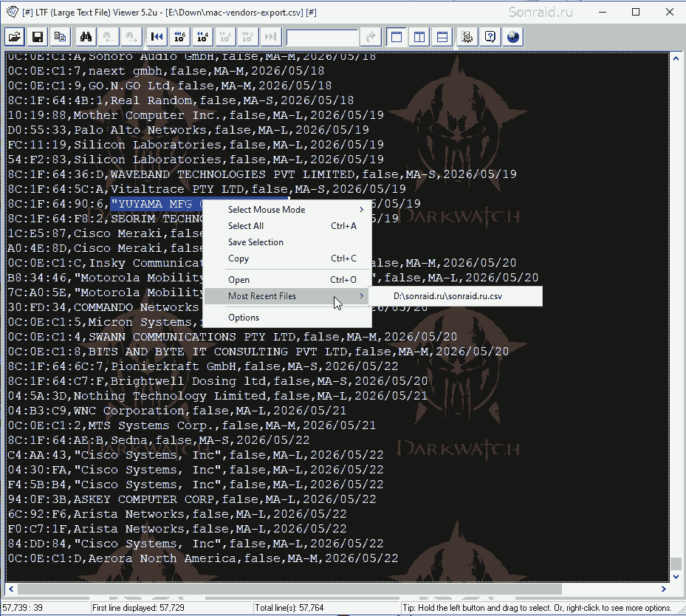Click the Brightwell Dosing ltd line
686x616 pixels.
pos(217,381)
